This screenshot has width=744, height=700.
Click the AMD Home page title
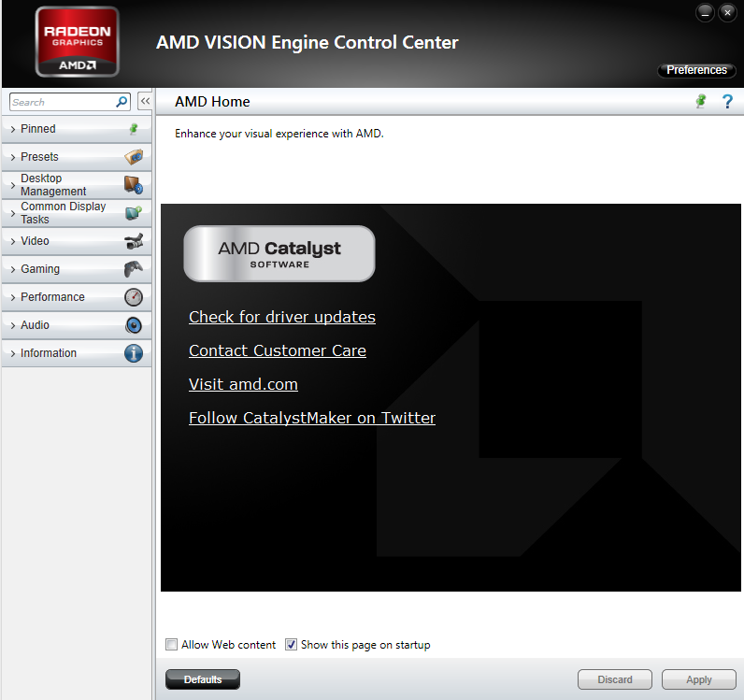point(212,102)
